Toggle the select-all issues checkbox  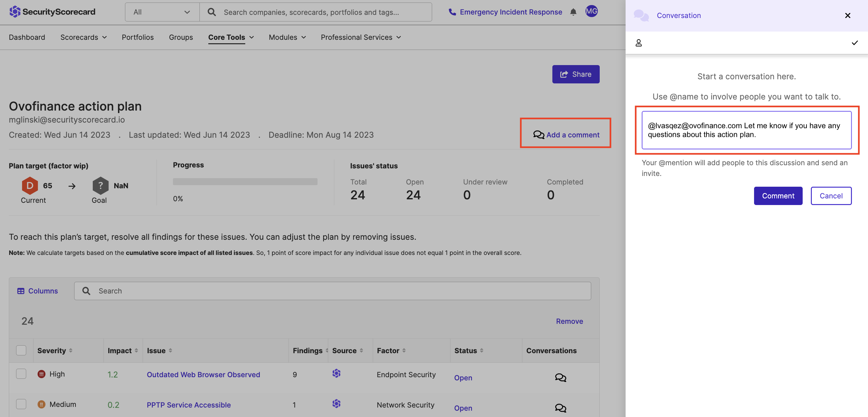click(x=21, y=350)
